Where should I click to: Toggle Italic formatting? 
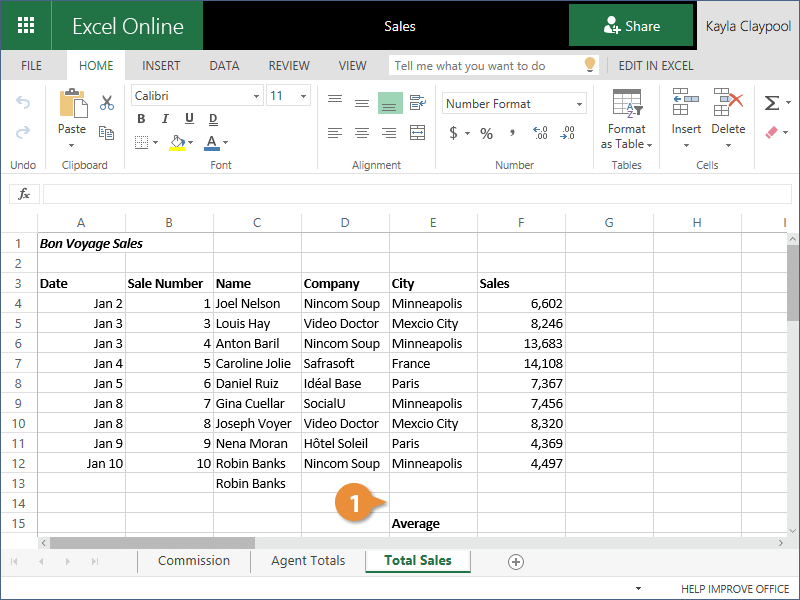165,119
